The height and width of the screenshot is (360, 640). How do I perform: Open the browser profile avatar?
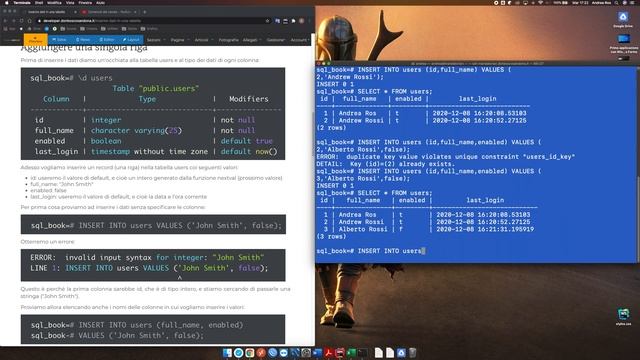[302, 21]
